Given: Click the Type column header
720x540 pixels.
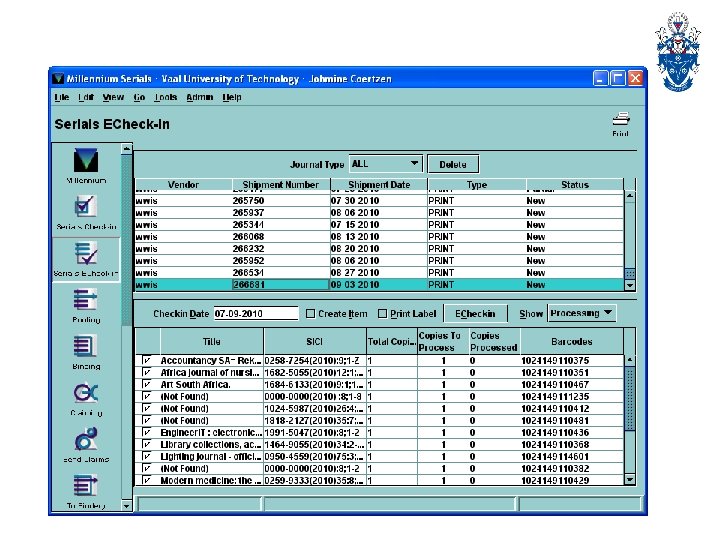Looking at the screenshot, I should coord(477,185).
